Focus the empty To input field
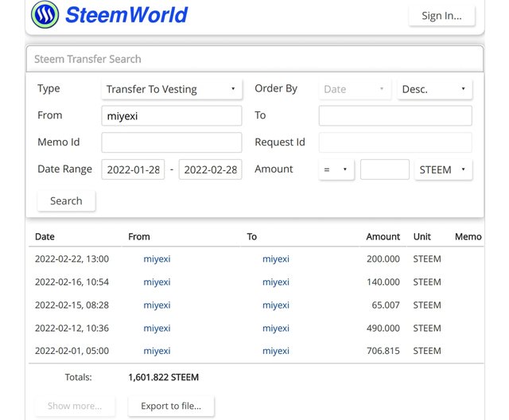Screen dimensions: 509x420 coord(395,115)
